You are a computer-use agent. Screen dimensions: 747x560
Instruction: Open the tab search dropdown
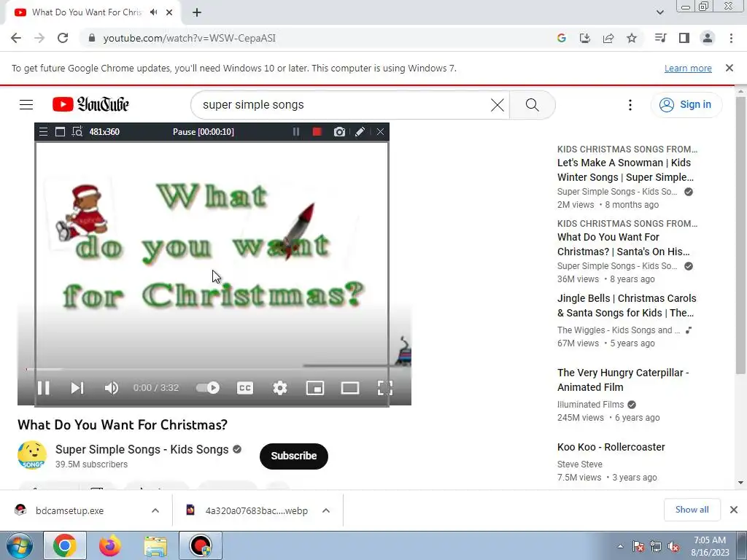tap(659, 12)
